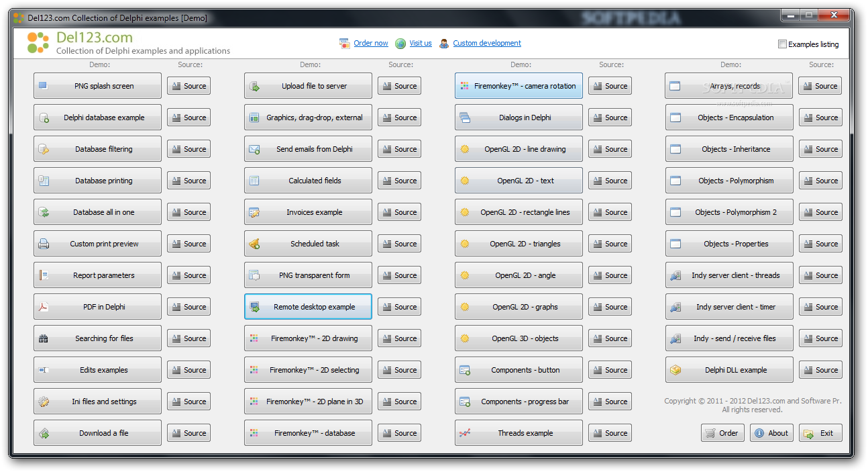This screenshot has width=868, height=472.
Task: Open the OpenGL 2D triangles demo
Action: click(519, 244)
